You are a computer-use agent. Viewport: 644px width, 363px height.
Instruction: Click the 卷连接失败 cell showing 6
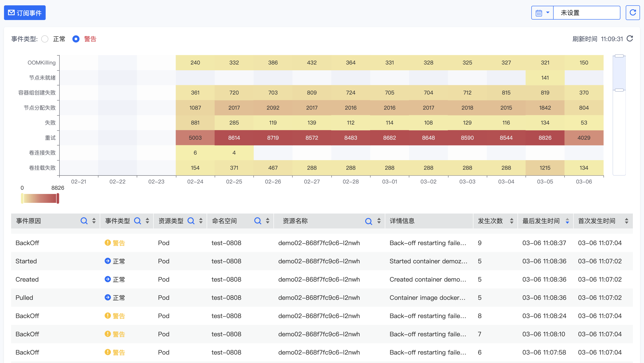(x=195, y=153)
